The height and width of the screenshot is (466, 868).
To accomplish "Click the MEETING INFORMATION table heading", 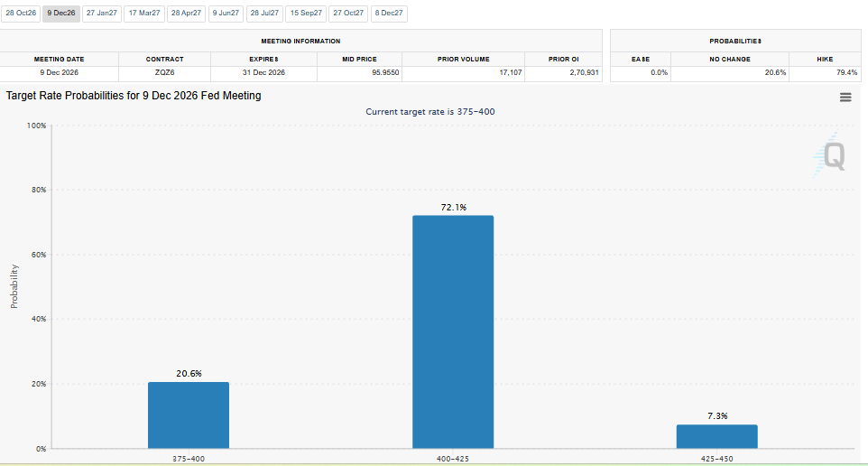I will [x=300, y=41].
